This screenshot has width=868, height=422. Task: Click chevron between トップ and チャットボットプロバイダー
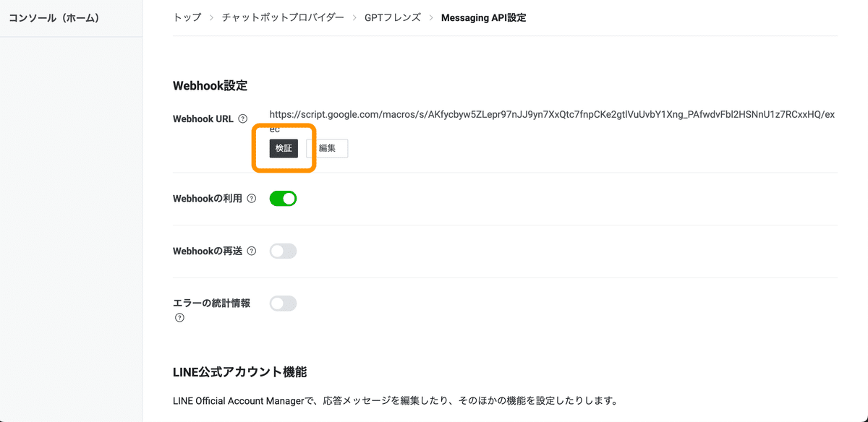click(x=212, y=17)
